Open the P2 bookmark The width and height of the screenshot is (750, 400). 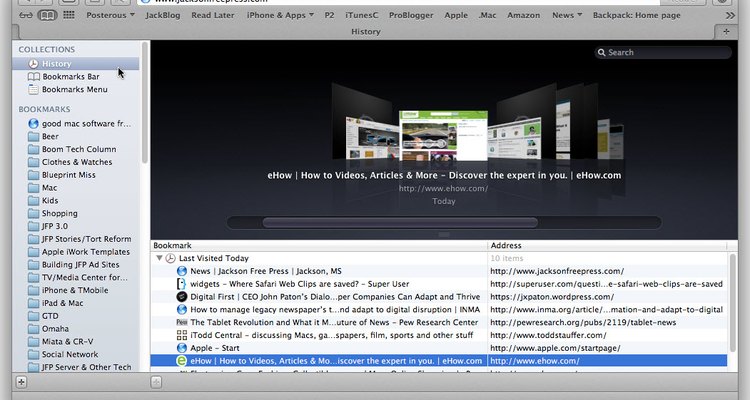click(x=330, y=15)
